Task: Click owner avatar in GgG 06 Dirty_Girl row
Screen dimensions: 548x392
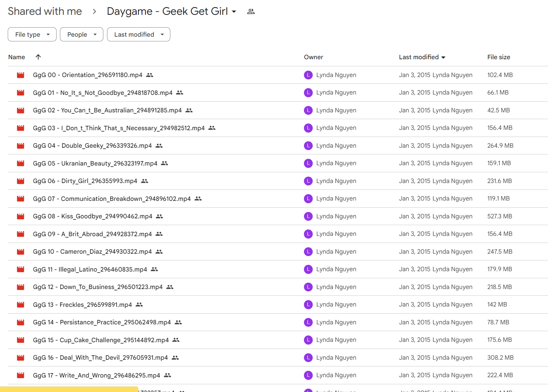Action: click(308, 181)
